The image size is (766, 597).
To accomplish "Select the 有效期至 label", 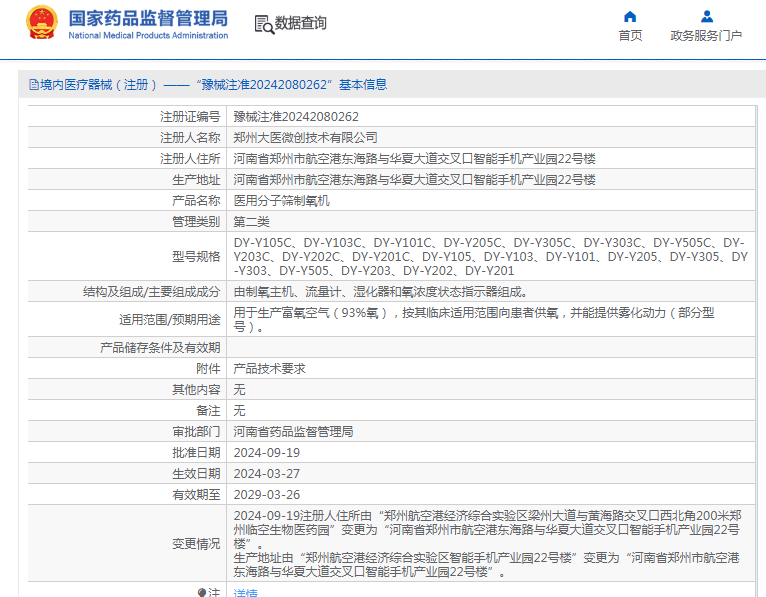I will coord(196,495).
